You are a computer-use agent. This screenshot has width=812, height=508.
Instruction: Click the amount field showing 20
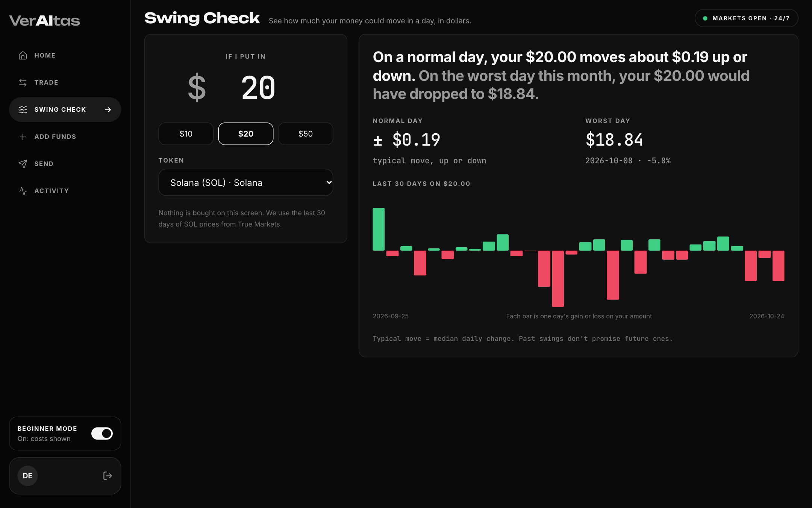point(259,88)
